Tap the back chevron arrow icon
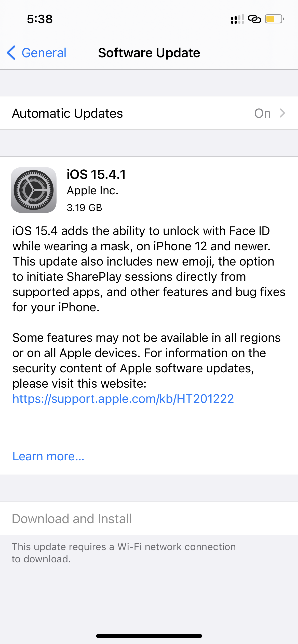298x644 pixels. pos(11,53)
